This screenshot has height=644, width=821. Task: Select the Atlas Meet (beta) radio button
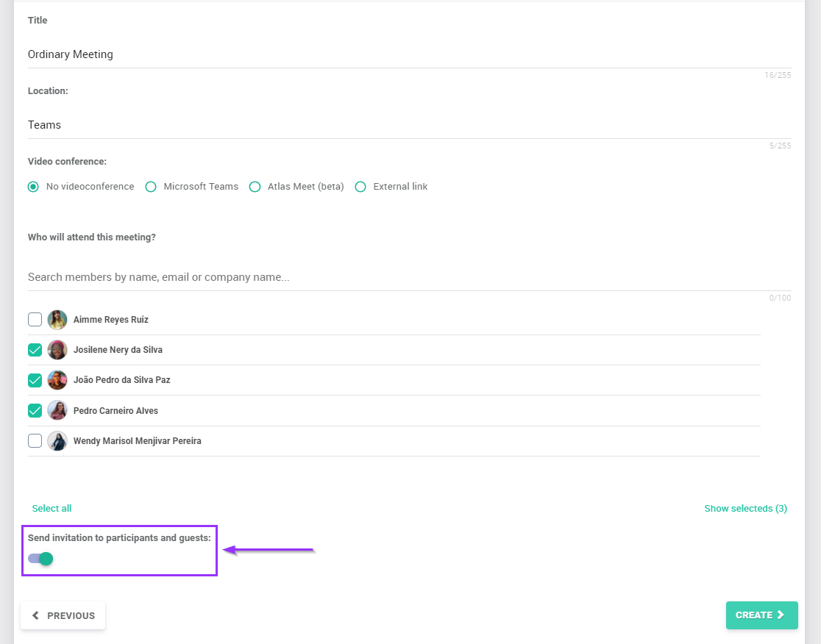255,187
